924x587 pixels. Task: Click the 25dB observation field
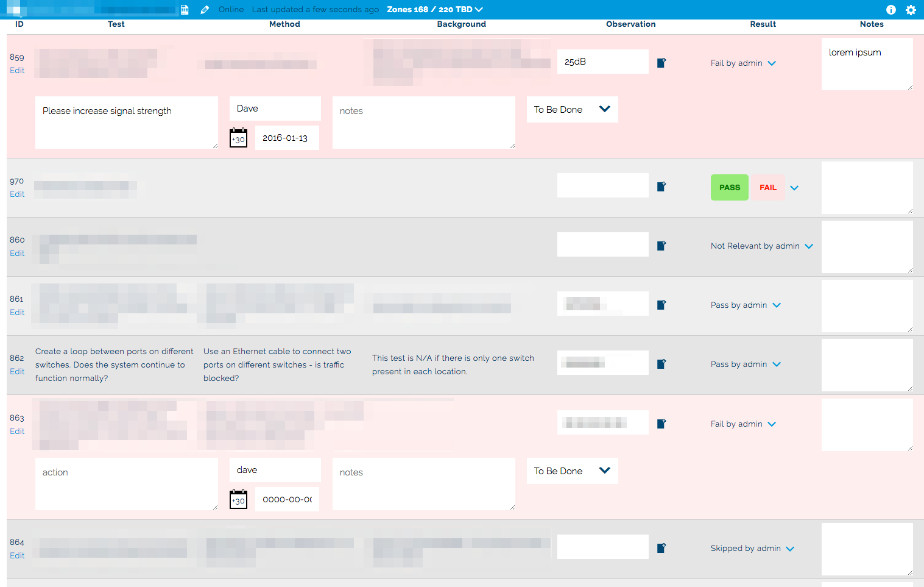point(602,62)
